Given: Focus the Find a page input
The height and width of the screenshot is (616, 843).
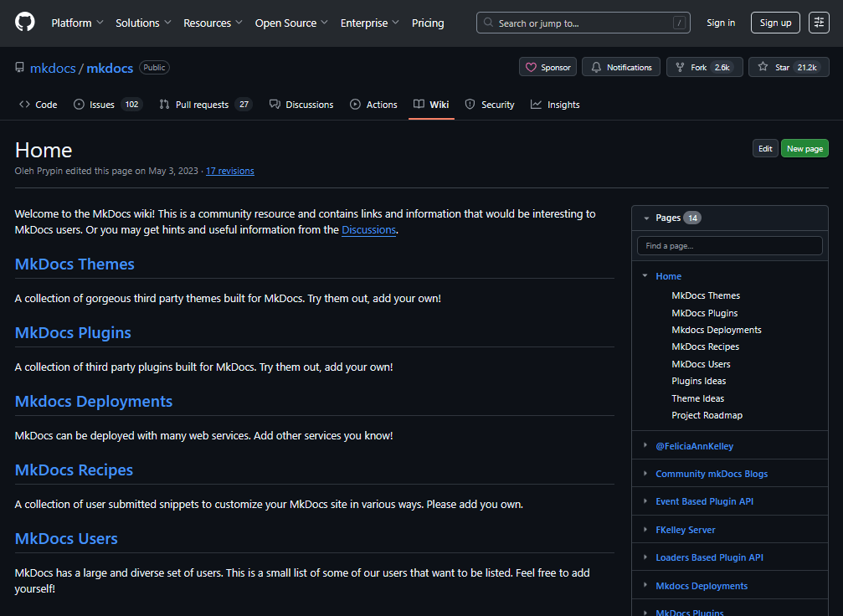Looking at the screenshot, I should click(729, 246).
